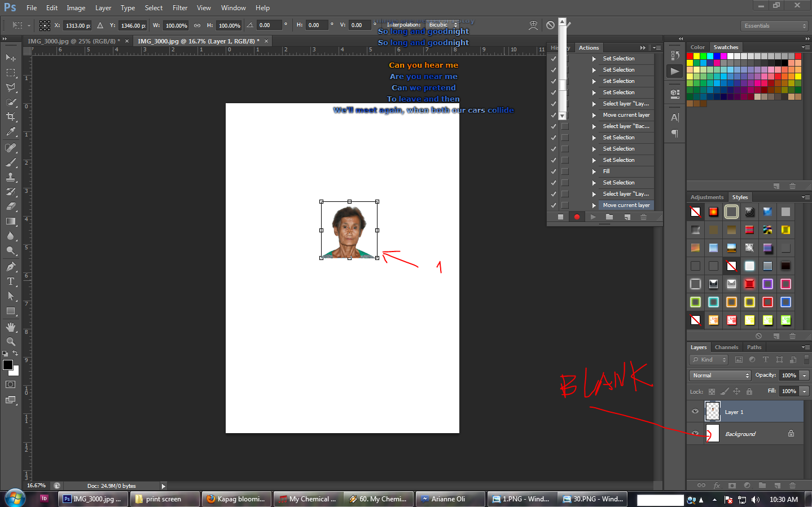Click the Create new layer icon
812x507 pixels.
click(777, 486)
